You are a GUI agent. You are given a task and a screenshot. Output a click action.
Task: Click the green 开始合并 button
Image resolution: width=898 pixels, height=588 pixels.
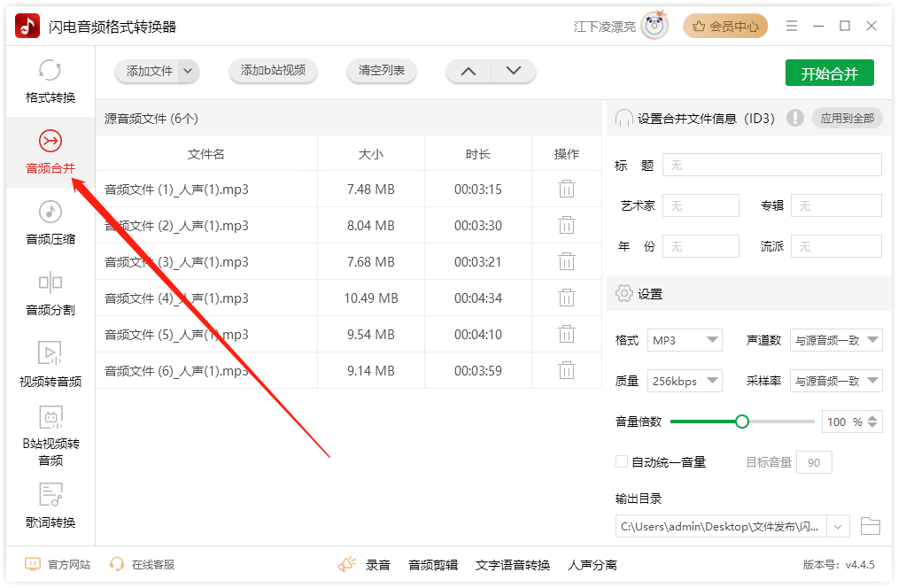click(x=829, y=73)
